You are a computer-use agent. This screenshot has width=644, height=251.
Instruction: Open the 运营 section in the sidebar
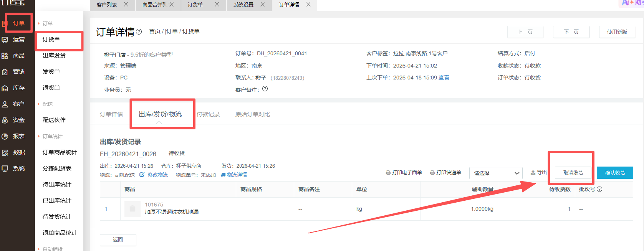tap(14, 40)
